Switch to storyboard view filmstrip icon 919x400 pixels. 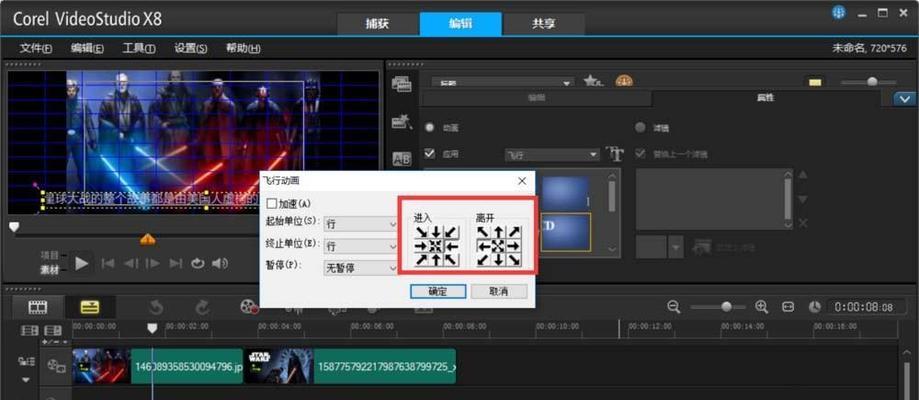click(38, 307)
